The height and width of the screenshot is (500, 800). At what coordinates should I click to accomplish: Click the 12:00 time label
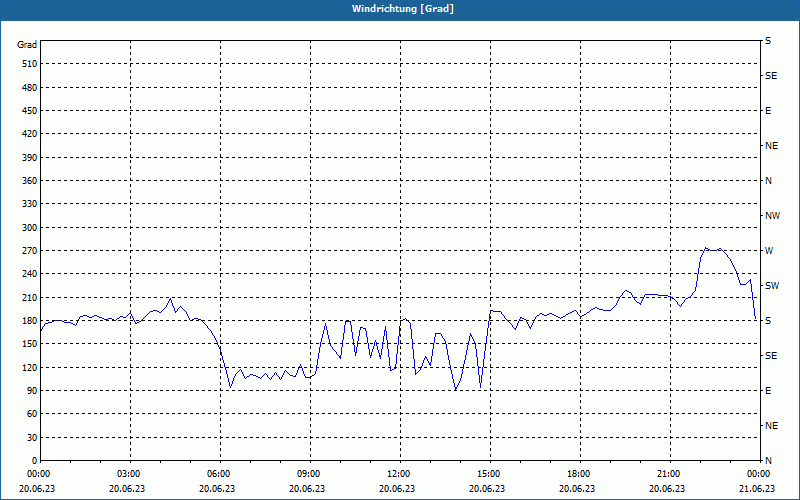coord(397,474)
